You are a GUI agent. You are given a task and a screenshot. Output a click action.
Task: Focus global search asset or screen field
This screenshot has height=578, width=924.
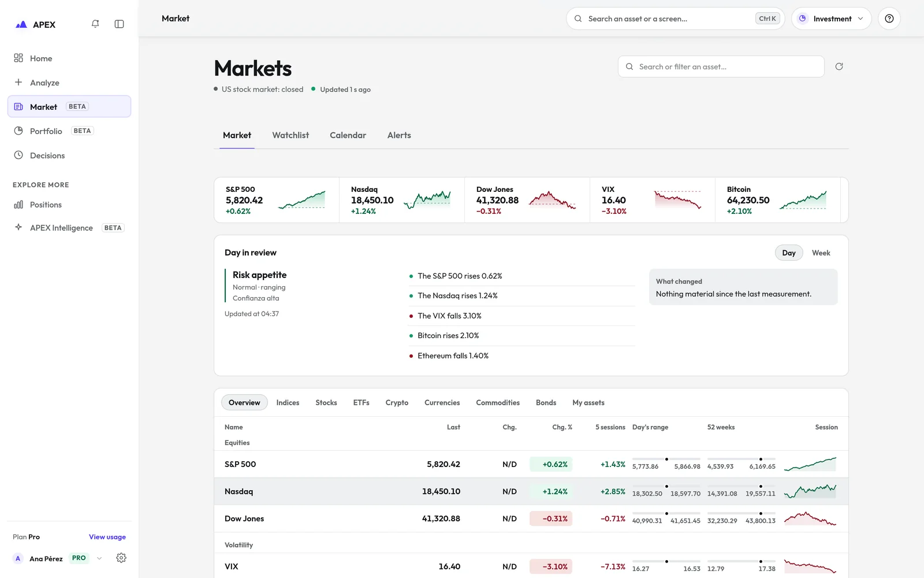tap(675, 18)
